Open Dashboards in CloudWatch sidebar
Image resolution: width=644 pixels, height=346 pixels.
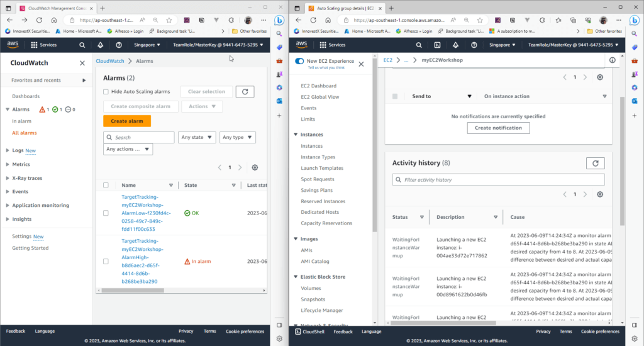coord(26,96)
